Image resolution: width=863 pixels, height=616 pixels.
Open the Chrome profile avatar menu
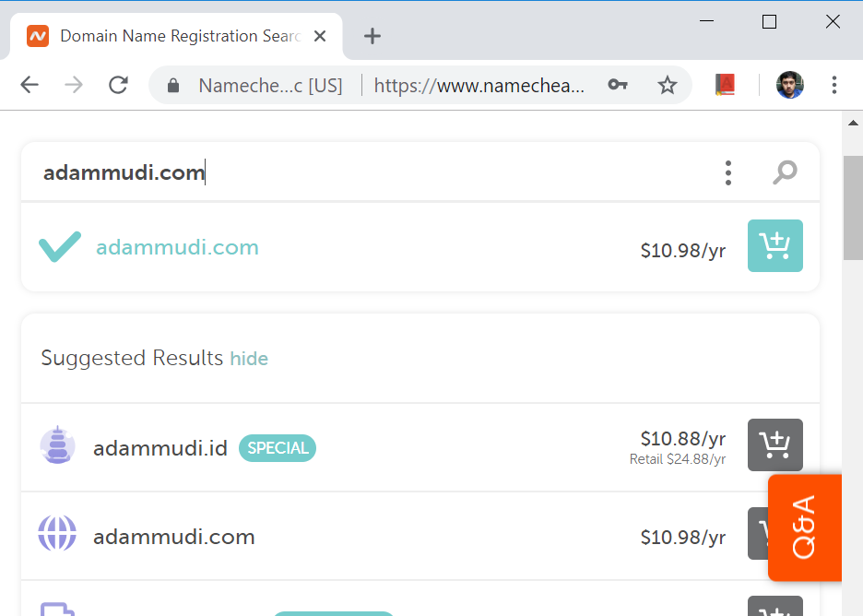[x=789, y=84]
